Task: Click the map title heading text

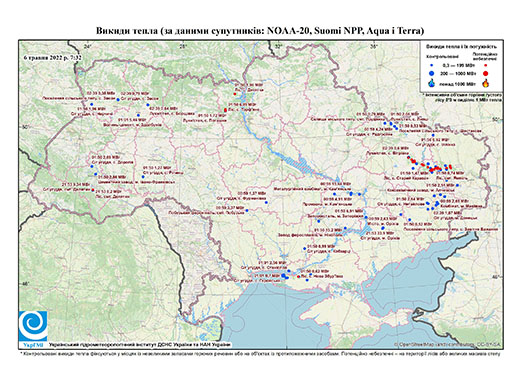Action: (x=260, y=31)
